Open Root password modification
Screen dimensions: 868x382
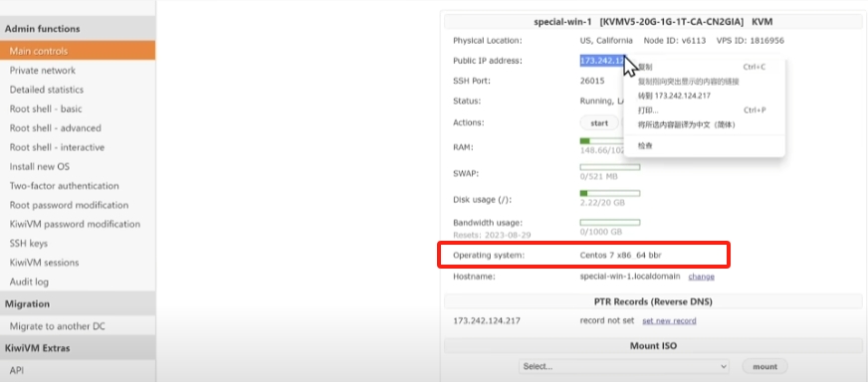point(69,205)
